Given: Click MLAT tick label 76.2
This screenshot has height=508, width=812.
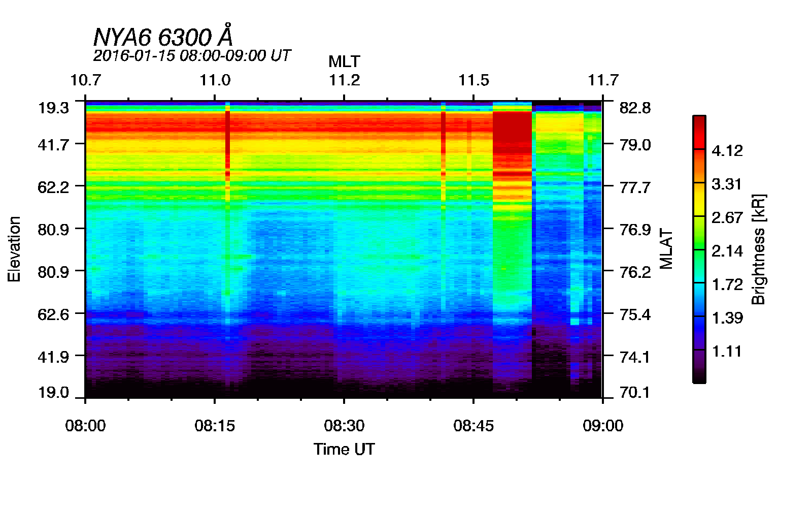Looking at the screenshot, I should pos(635,272).
